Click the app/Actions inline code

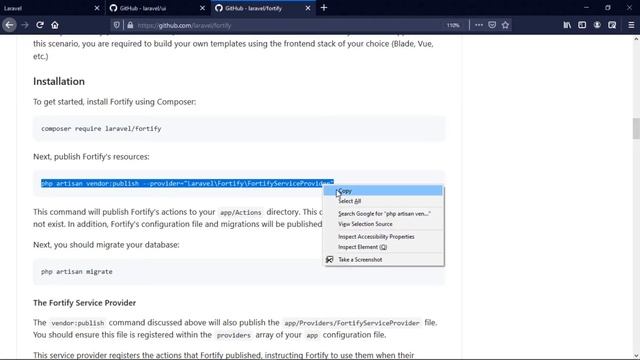(x=240, y=212)
